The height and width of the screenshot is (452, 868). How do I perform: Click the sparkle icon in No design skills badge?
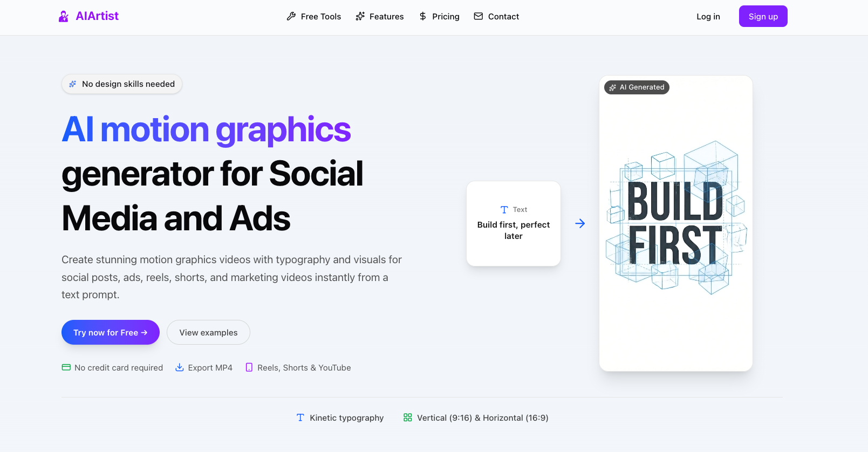tap(73, 84)
